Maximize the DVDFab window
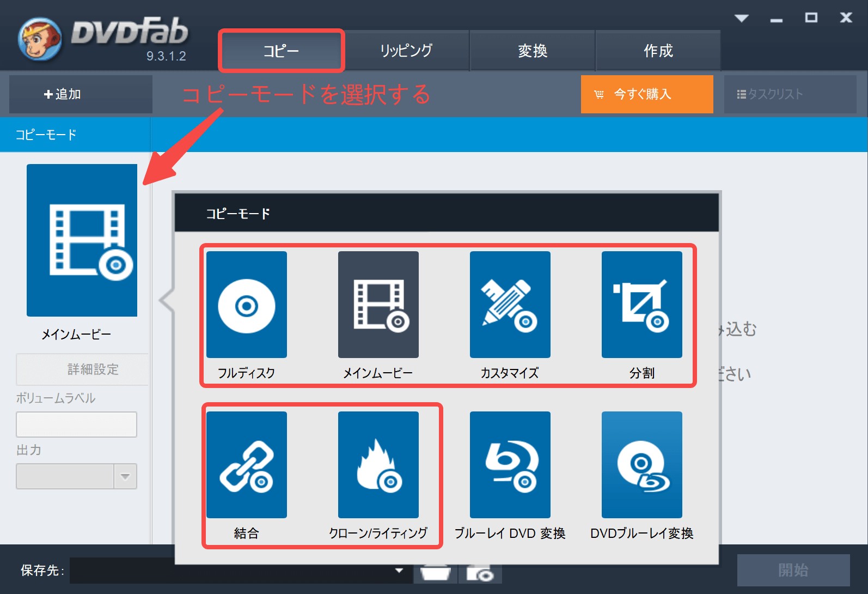 (811, 17)
